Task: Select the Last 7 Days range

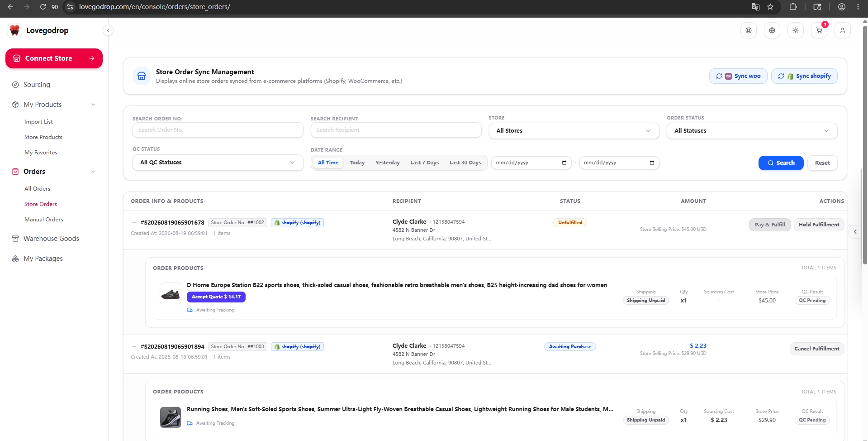Action: (424, 163)
